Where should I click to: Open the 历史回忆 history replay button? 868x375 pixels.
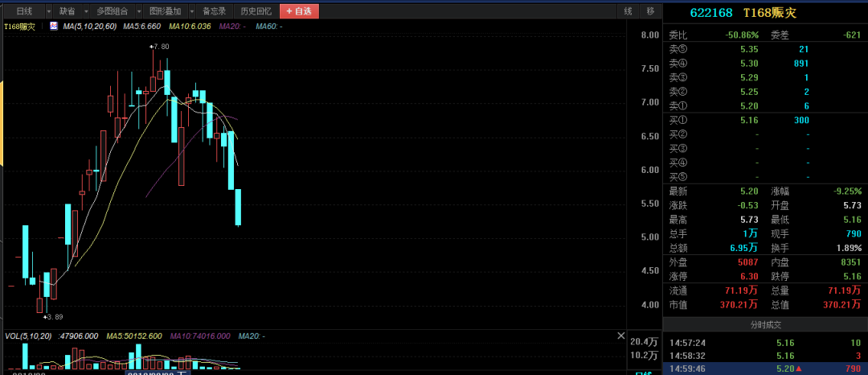[256, 11]
